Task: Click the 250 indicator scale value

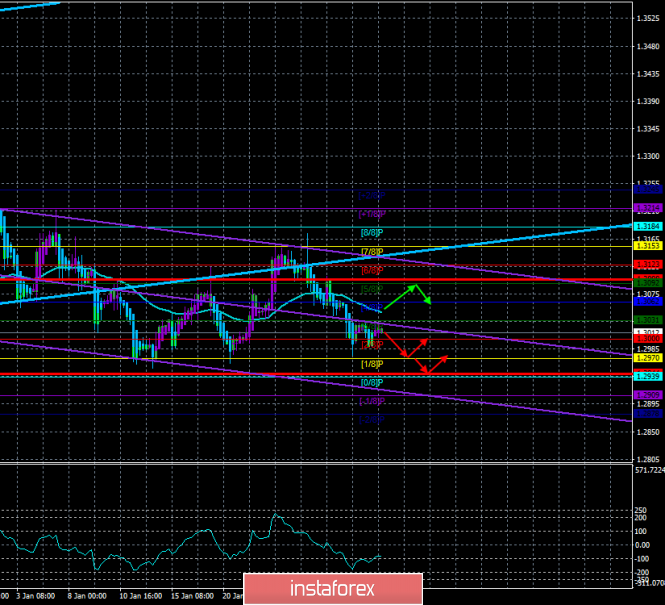Action: pos(640,510)
